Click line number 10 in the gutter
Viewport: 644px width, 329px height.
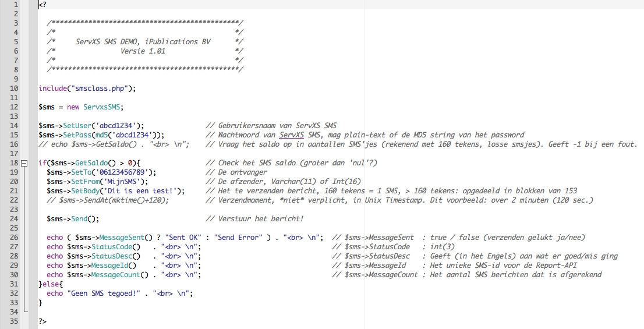[x=14, y=89]
